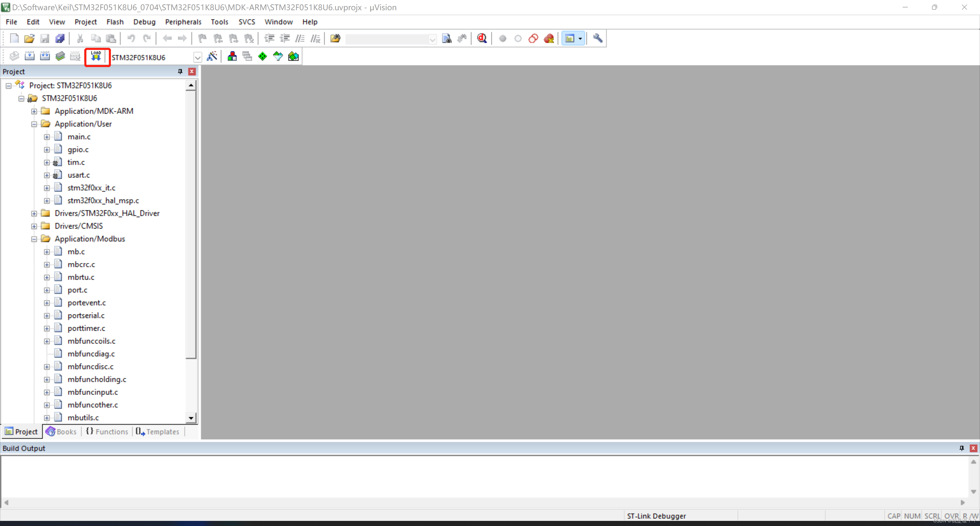
Task: Start debug session with magnifier icon
Action: [x=482, y=39]
